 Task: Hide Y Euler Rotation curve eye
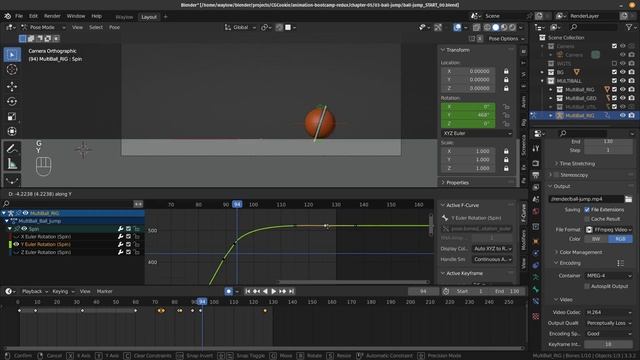(x=16, y=244)
